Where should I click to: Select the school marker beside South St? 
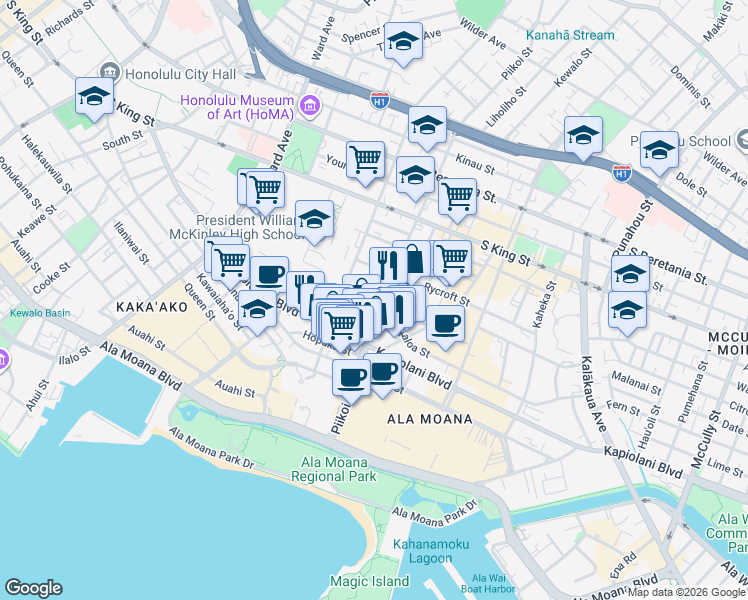coord(94,97)
